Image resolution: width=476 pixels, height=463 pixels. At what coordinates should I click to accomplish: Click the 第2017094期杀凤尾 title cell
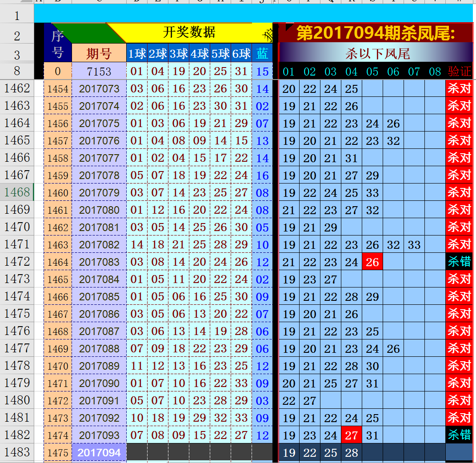(x=376, y=33)
